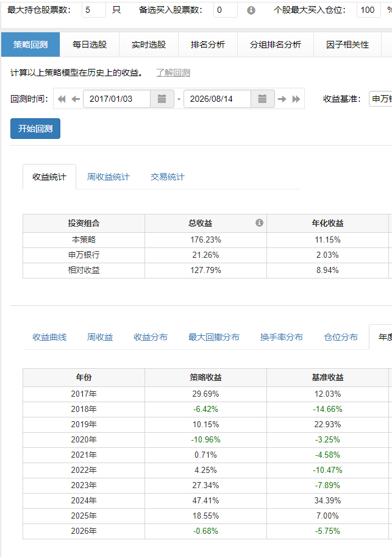Click the info icon beside 备选买入股票数
Image resolution: width=392 pixels, height=557 pixels.
coord(251,10)
